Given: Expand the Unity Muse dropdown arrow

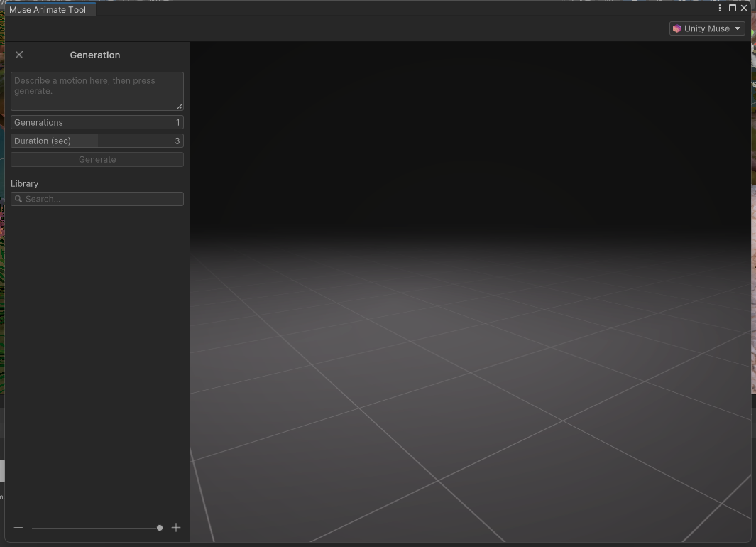Looking at the screenshot, I should click(x=738, y=28).
